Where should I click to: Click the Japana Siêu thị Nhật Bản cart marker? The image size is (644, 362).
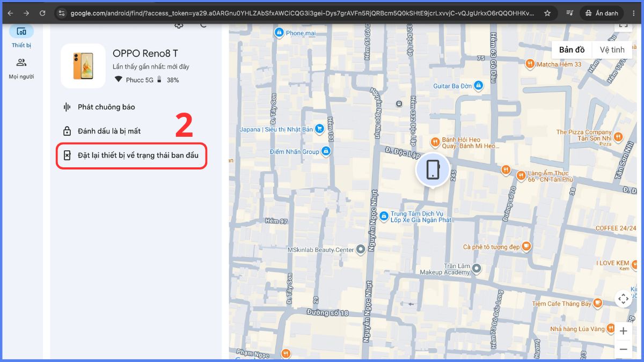(319, 129)
